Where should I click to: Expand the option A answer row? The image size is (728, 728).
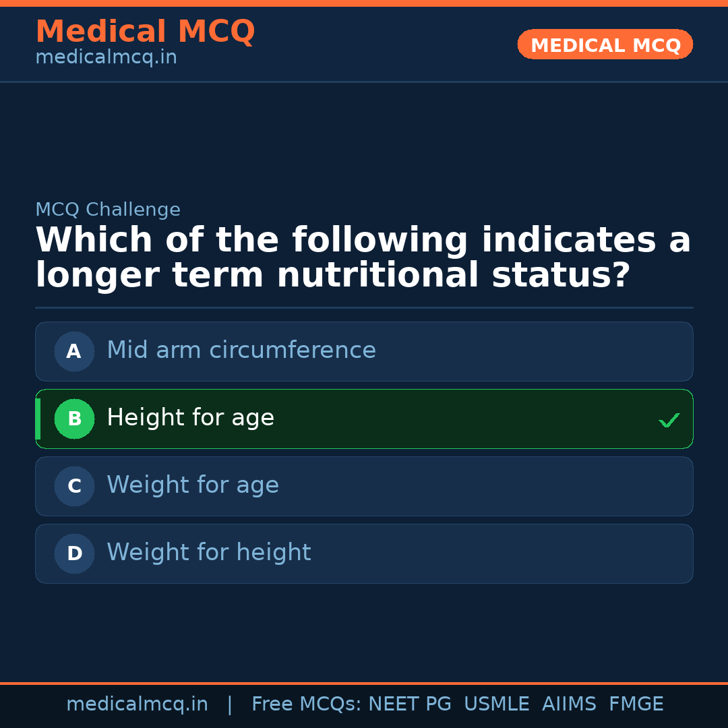coord(364,351)
